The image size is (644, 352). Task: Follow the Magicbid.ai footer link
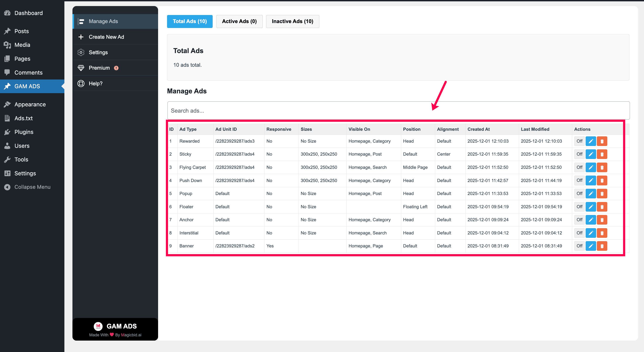(131, 335)
